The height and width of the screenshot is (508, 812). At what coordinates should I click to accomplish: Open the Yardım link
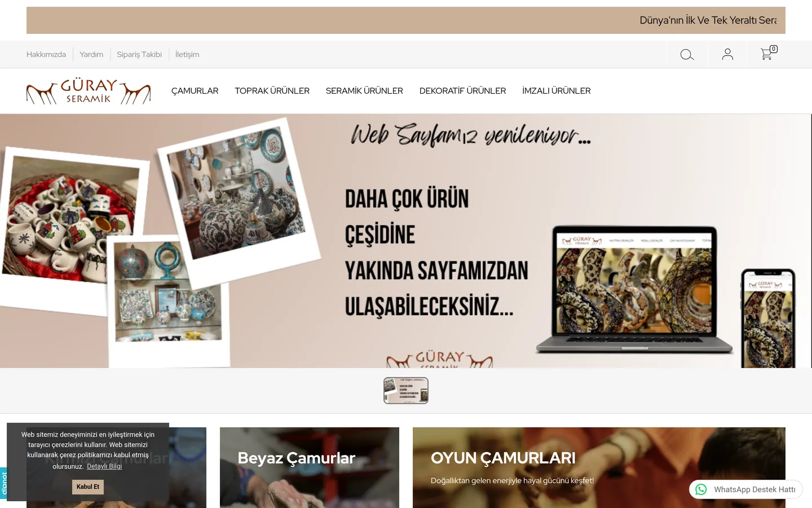tap(91, 55)
